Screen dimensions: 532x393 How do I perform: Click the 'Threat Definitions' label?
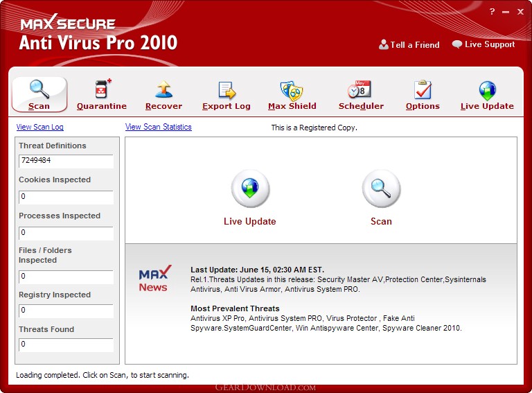coord(53,146)
